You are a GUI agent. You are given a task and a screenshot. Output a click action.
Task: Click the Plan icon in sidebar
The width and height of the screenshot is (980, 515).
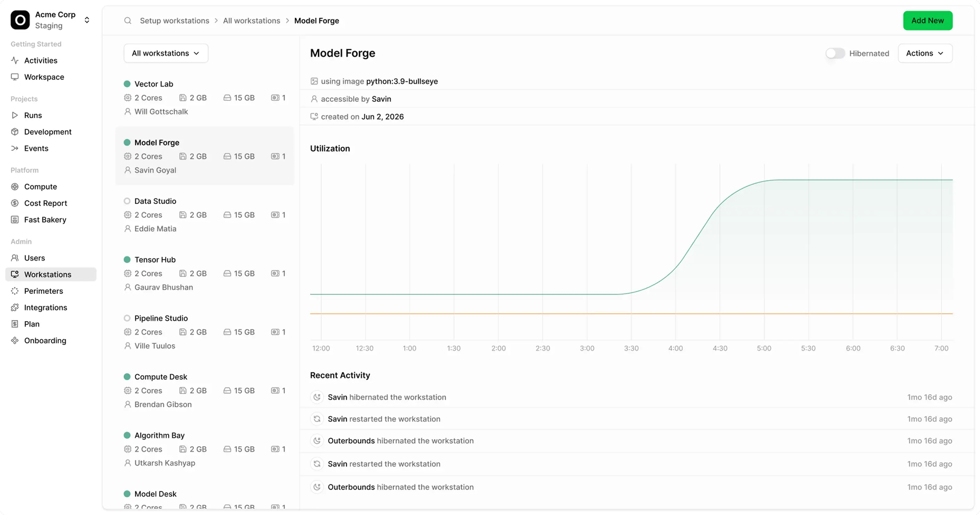click(x=15, y=324)
